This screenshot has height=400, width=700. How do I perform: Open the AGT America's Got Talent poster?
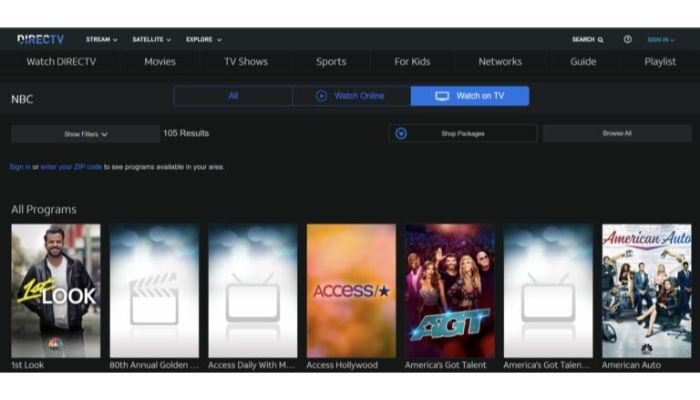tap(450, 291)
